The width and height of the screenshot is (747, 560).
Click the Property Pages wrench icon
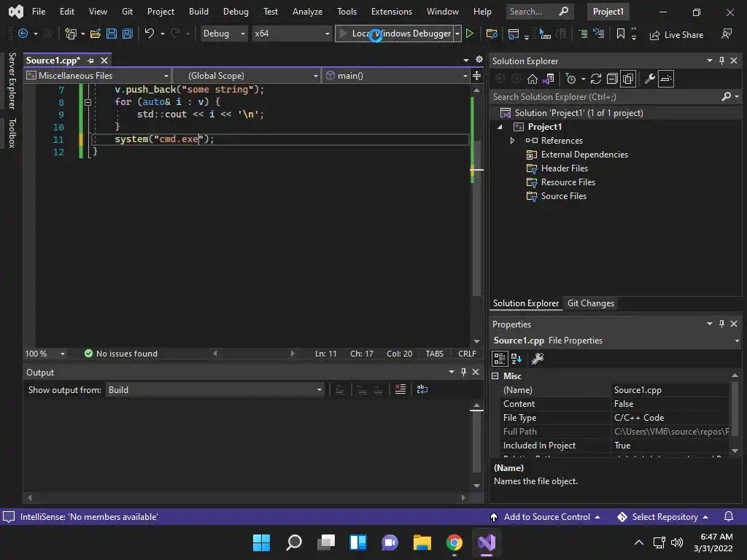point(538,359)
